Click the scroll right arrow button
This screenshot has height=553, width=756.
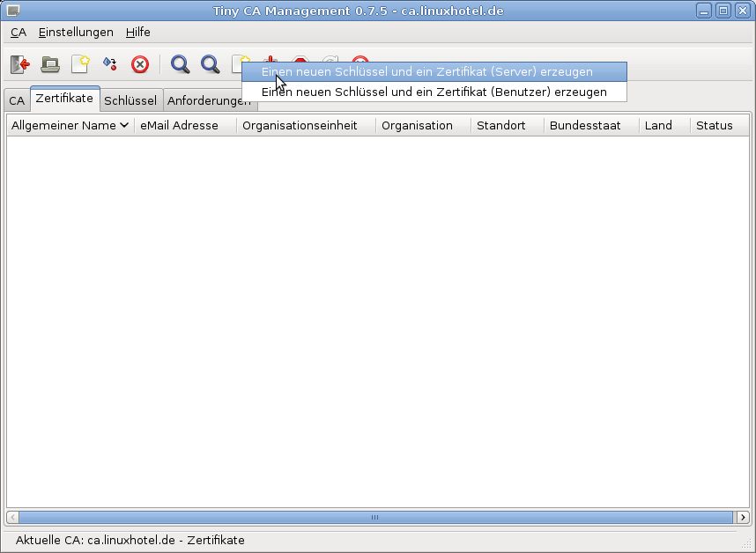tap(744, 518)
